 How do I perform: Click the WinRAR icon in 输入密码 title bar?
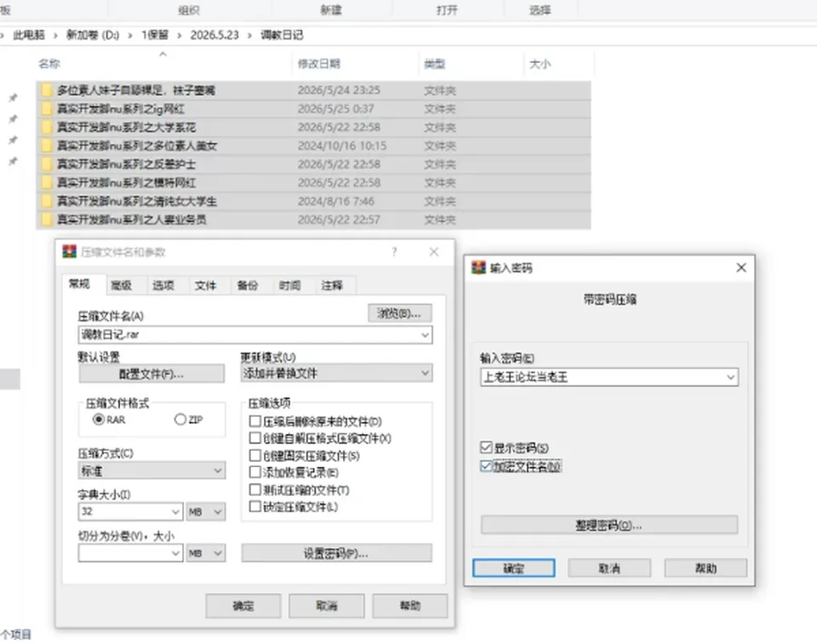click(478, 268)
